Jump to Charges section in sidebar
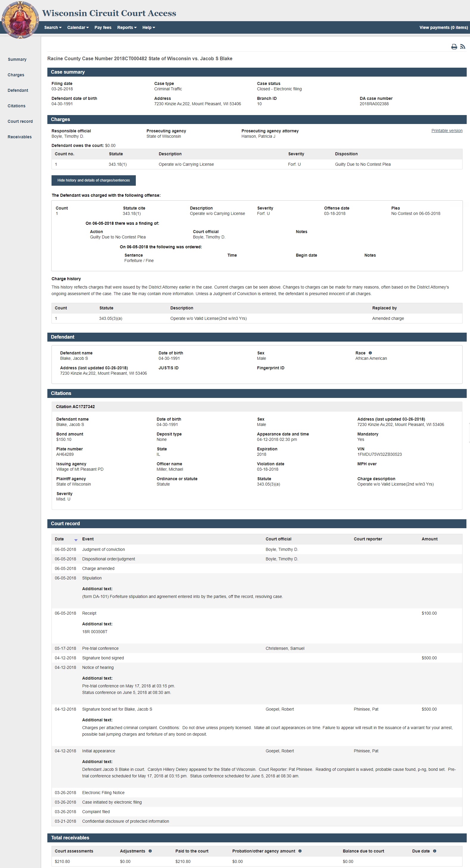The height and width of the screenshot is (868, 470). click(16, 75)
